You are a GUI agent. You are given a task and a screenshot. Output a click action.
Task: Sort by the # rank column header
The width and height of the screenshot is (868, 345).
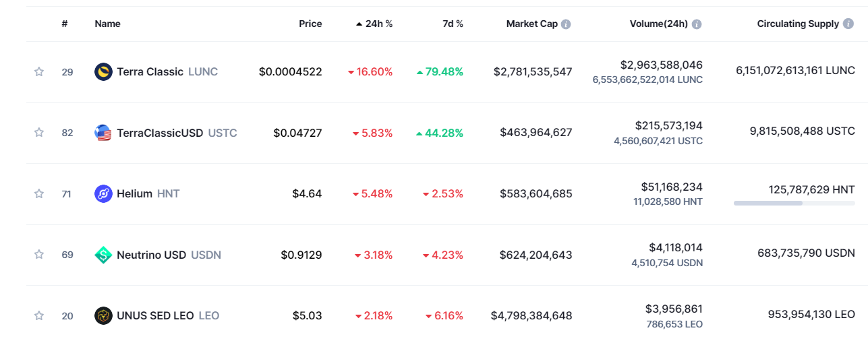click(65, 24)
